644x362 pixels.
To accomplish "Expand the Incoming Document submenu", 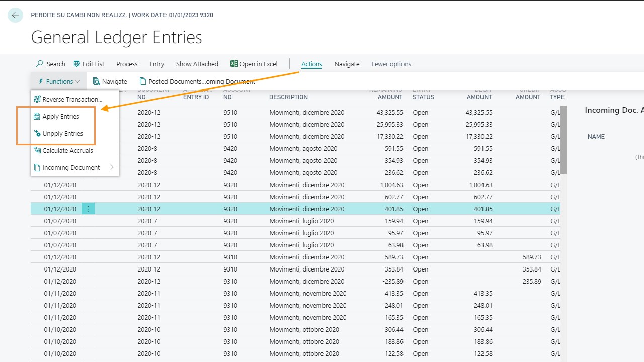I will pos(75,167).
